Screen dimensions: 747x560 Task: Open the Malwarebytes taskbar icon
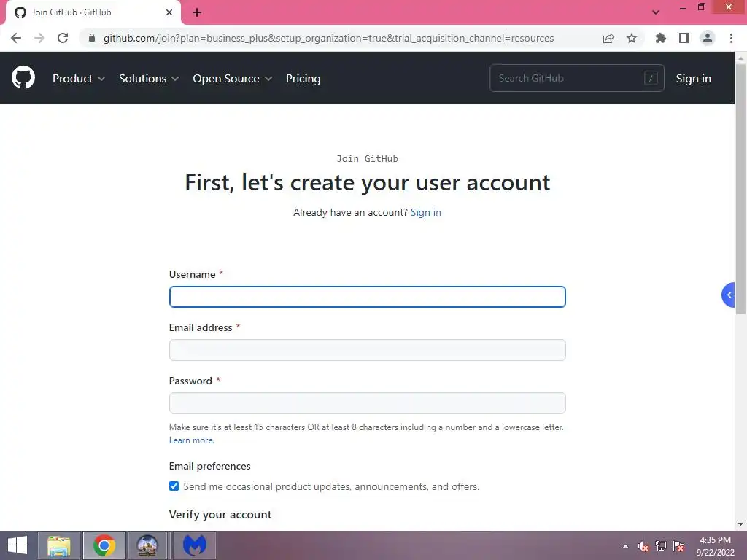pyautogui.click(x=194, y=545)
